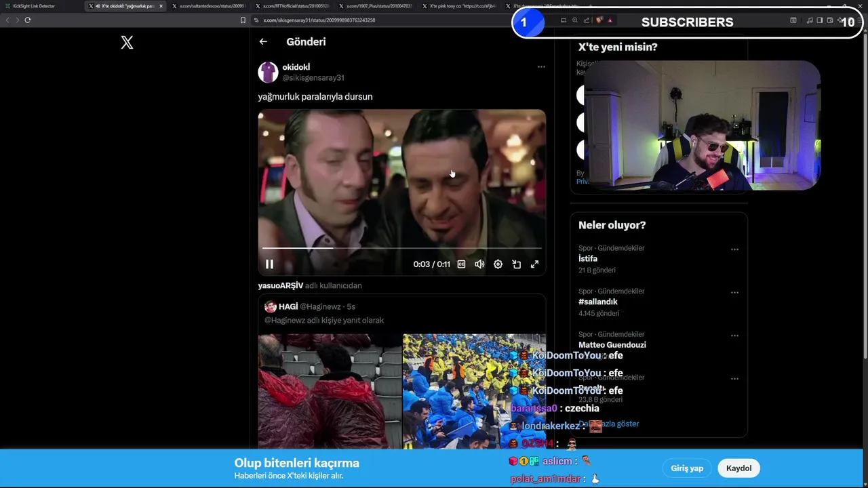The image size is (868, 488).
Task: Switch to the 1907_Plus status tab
Action: click(376, 6)
